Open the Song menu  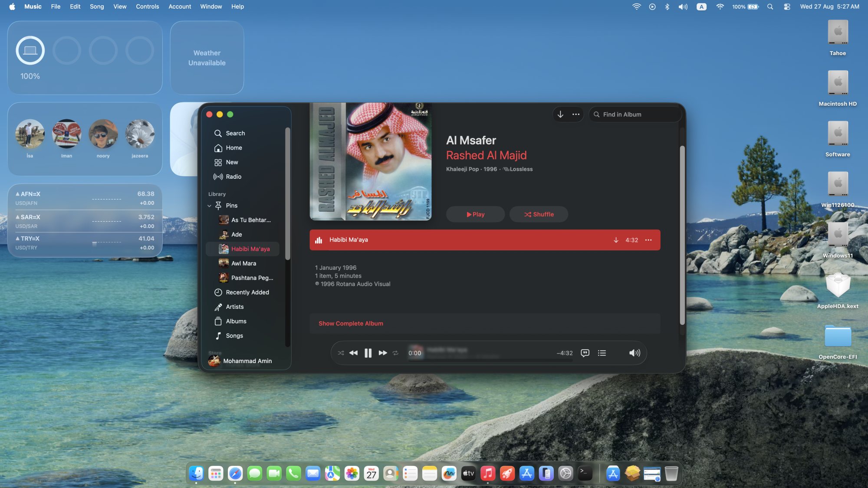[x=96, y=7]
